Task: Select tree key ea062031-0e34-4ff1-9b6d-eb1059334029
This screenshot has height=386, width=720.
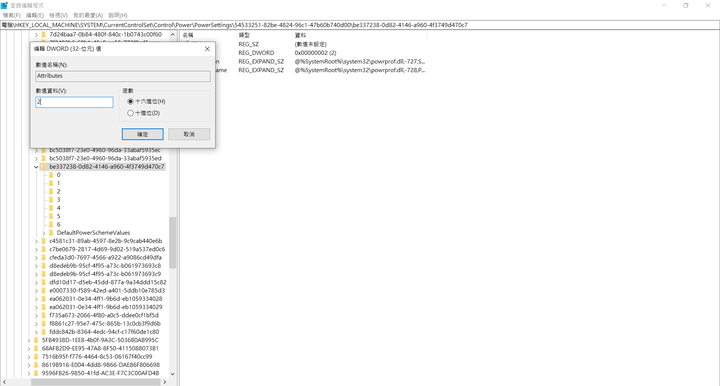Action: point(106,307)
